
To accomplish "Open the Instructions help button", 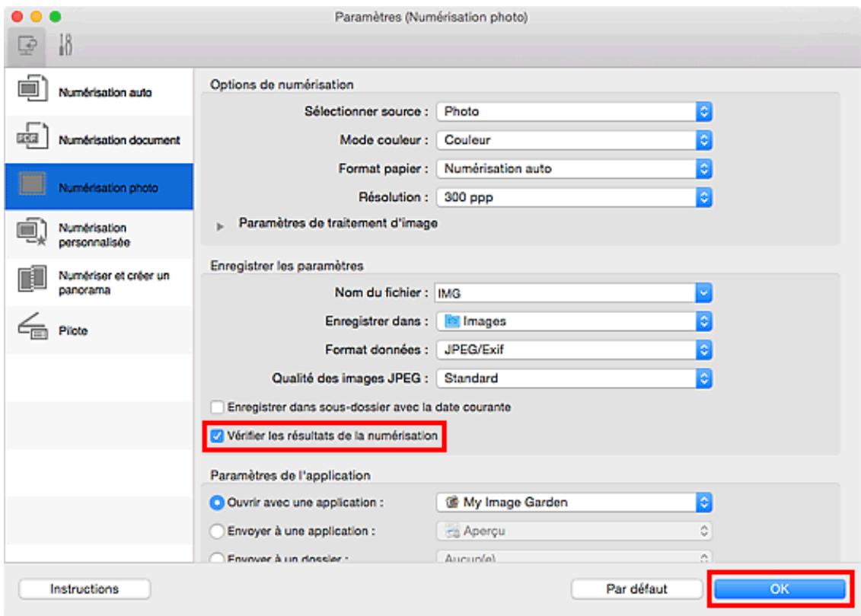I will point(84,589).
